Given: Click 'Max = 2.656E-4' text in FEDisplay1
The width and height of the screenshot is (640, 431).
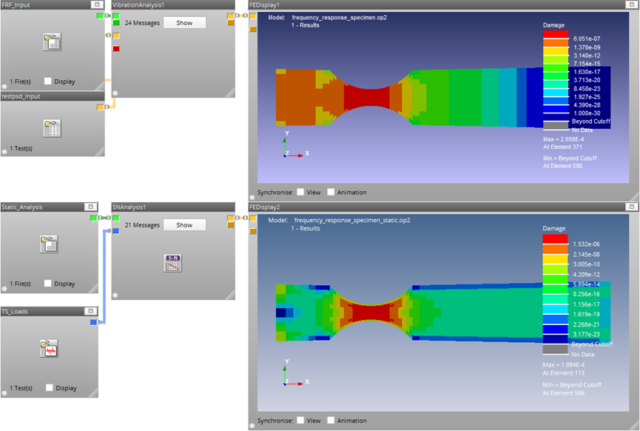Looking at the screenshot, I should point(563,139).
